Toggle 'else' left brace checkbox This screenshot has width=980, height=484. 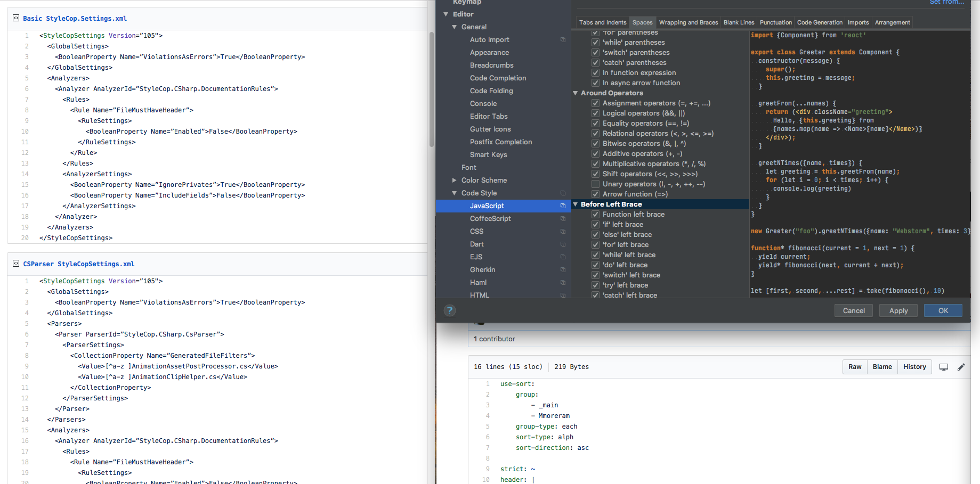pos(596,235)
